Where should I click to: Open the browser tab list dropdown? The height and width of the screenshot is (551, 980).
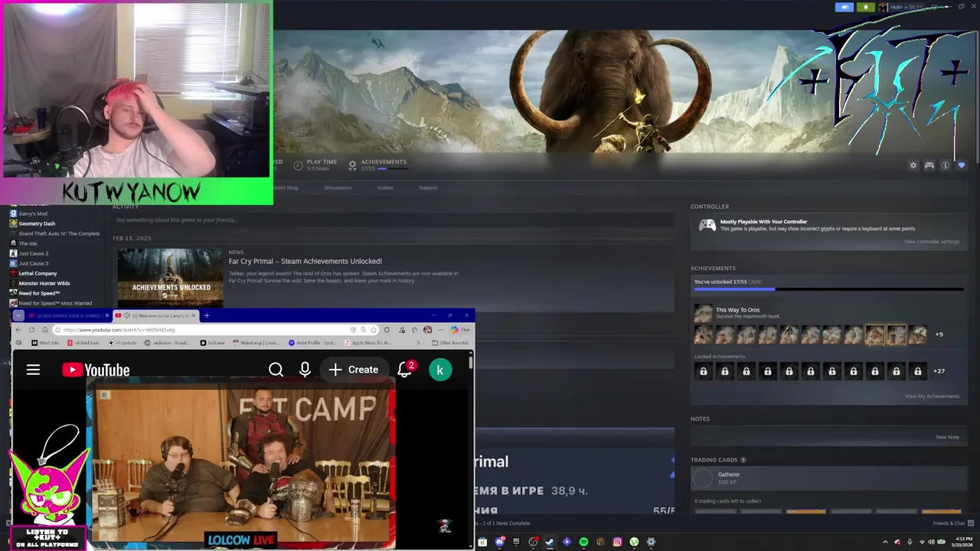click(x=18, y=315)
